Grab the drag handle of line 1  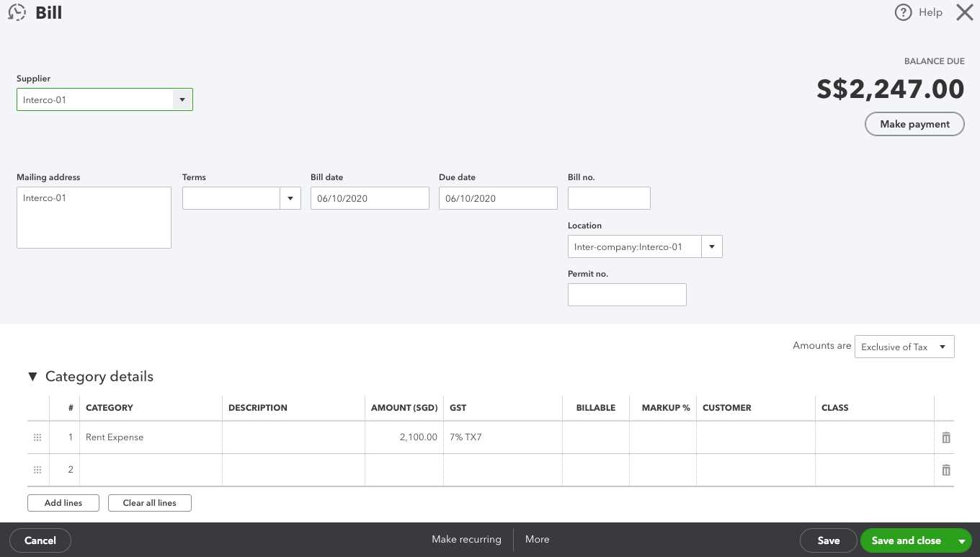pyautogui.click(x=37, y=437)
